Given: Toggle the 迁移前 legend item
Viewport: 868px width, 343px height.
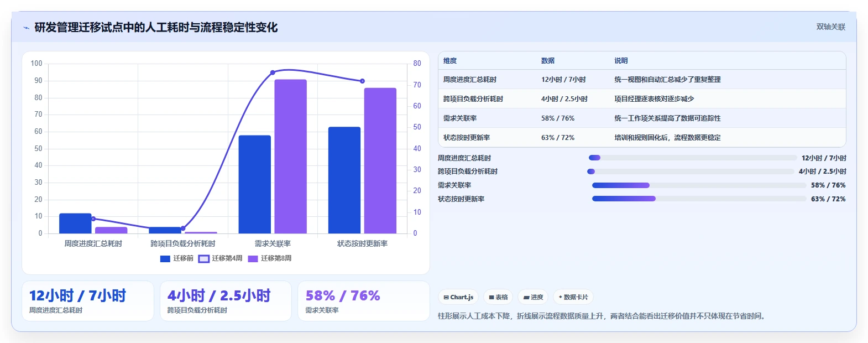Looking at the screenshot, I should [x=176, y=258].
